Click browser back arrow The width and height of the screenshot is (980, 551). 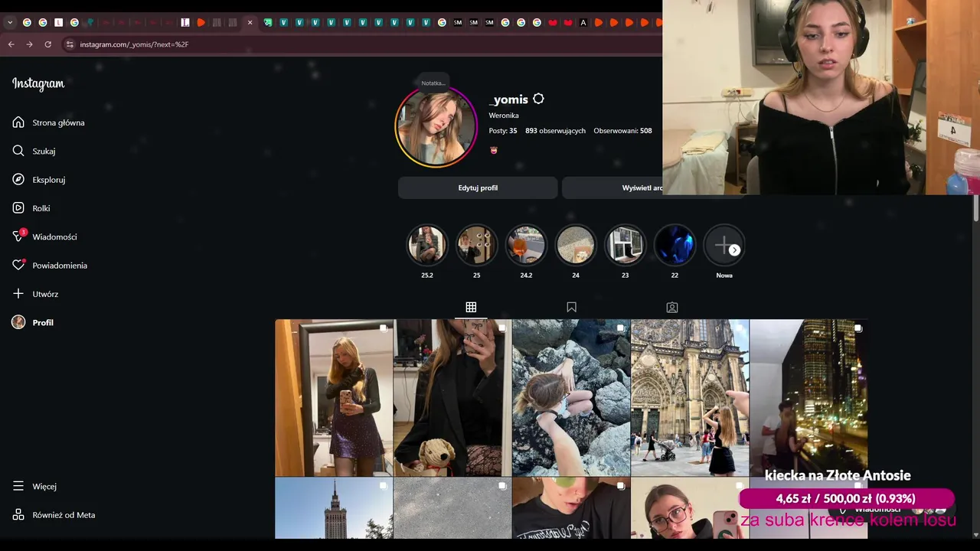pos(11,44)
